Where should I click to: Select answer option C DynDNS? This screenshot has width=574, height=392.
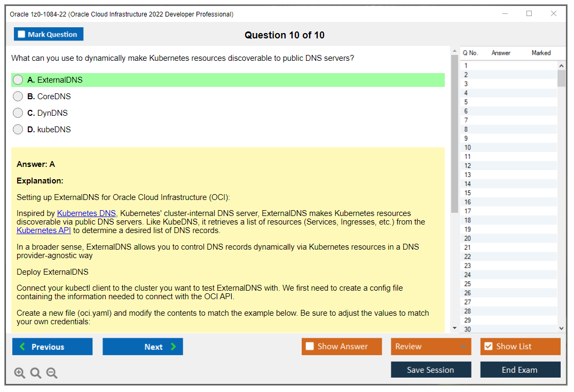(18, 113)
